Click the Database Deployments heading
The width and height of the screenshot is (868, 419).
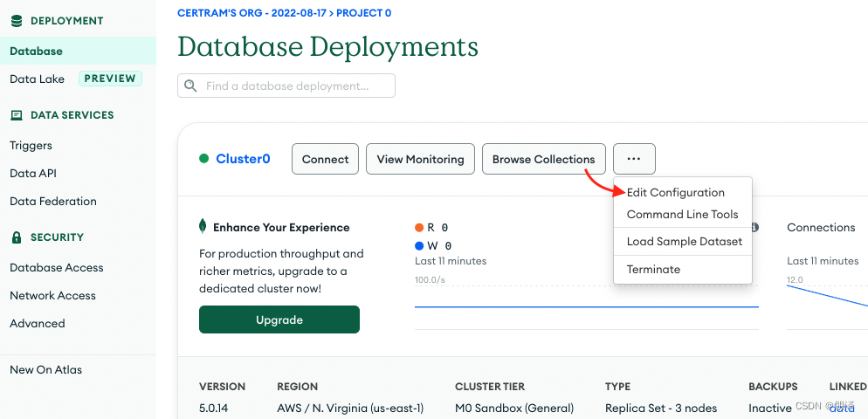click(327, 46)
